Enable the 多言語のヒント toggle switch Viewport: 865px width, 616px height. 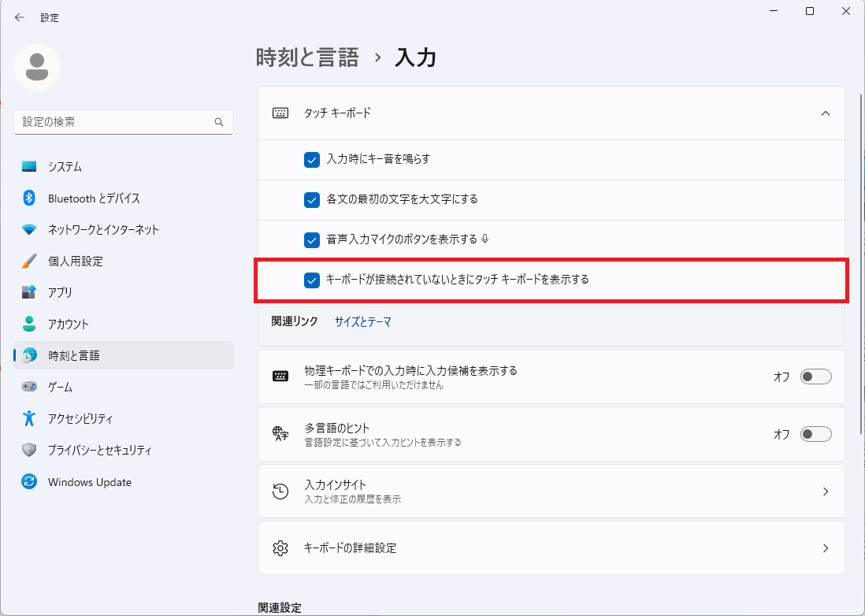pos(815,434)
